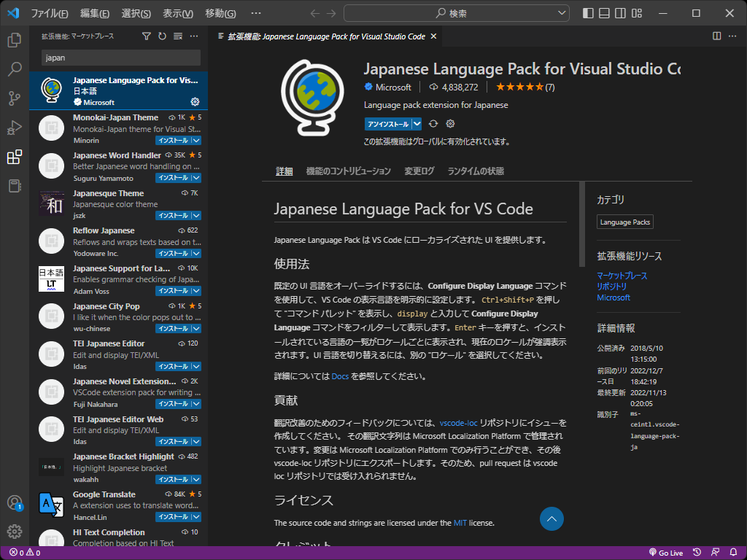Click gear on Japanese Language Pack list item
Viewport: 747px width, 560px height.
[x=195, y=101]
